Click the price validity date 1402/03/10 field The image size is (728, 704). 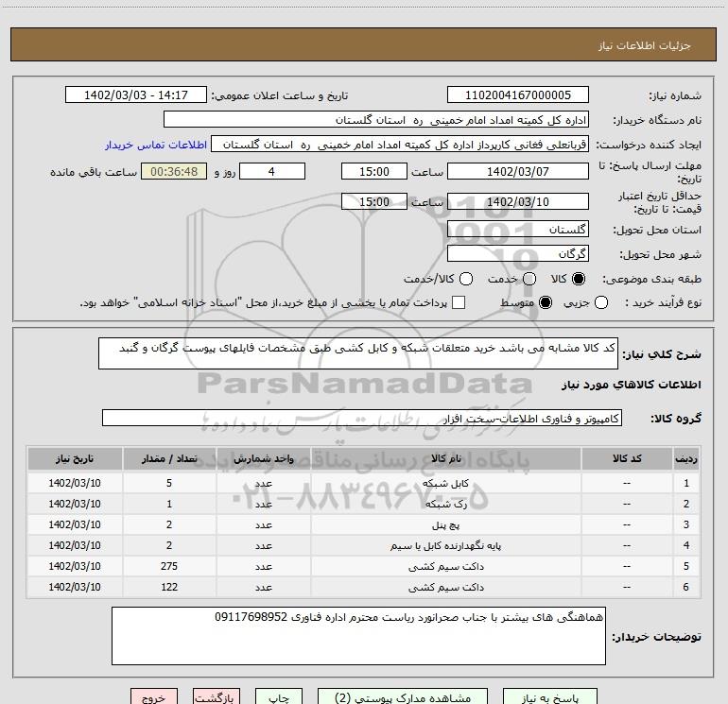click(518, 201)
